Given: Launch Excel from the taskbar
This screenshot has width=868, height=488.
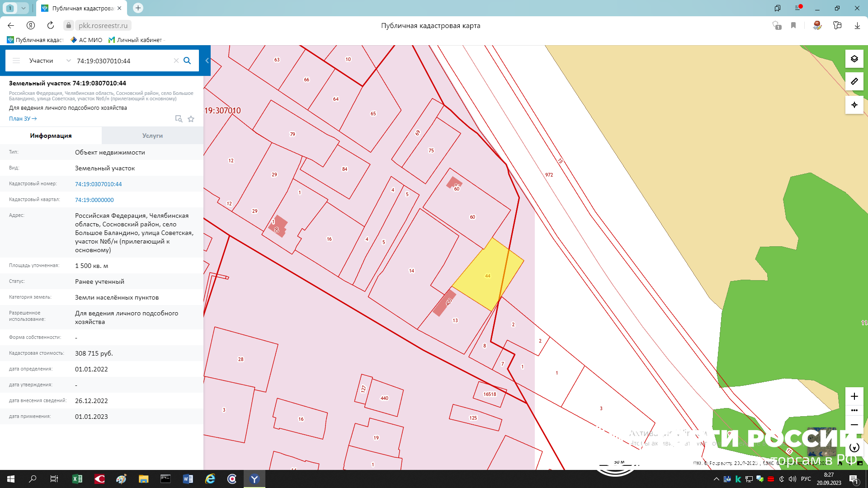Looking at the screenshot, I should coord(77,479).
